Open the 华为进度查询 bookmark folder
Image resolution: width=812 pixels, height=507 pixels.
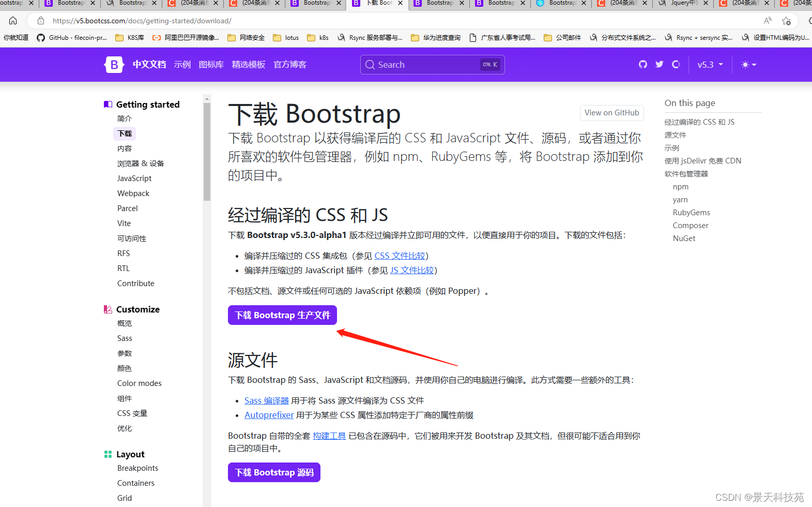click(436, 38)
